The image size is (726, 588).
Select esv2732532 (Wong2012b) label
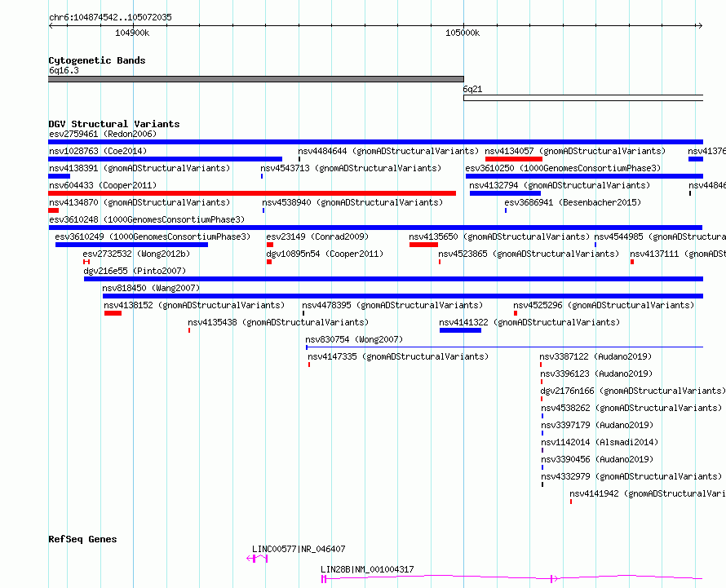(136, 254)
